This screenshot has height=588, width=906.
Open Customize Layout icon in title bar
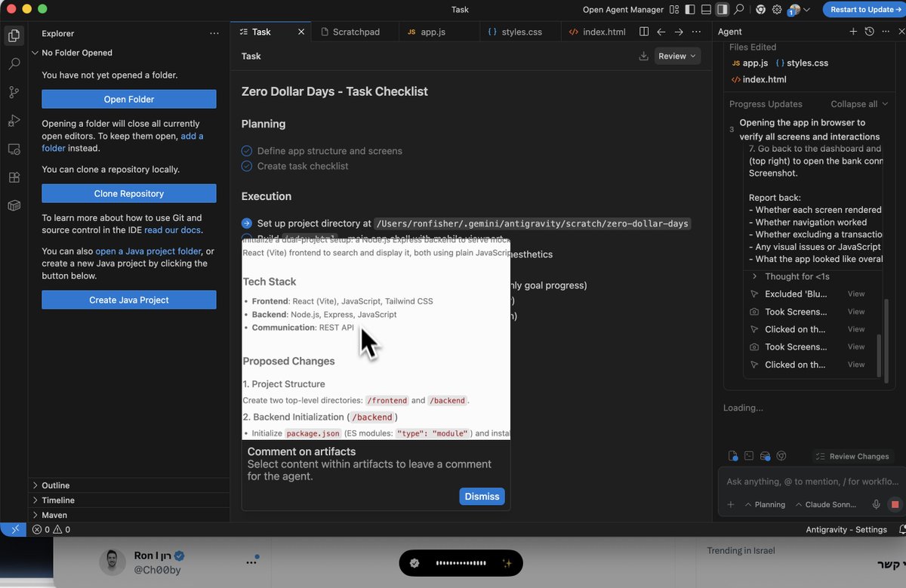673,9
